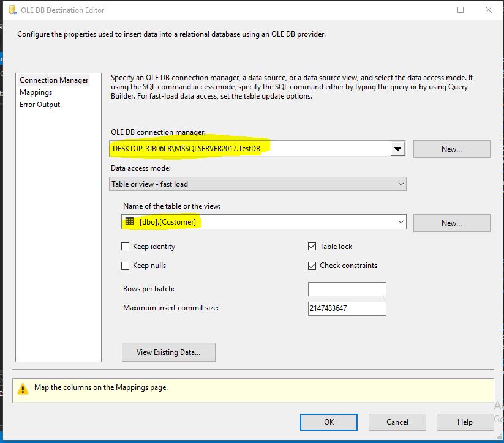Click the Help button
This screenshot has height=443, width=504.
coord(464,422)
